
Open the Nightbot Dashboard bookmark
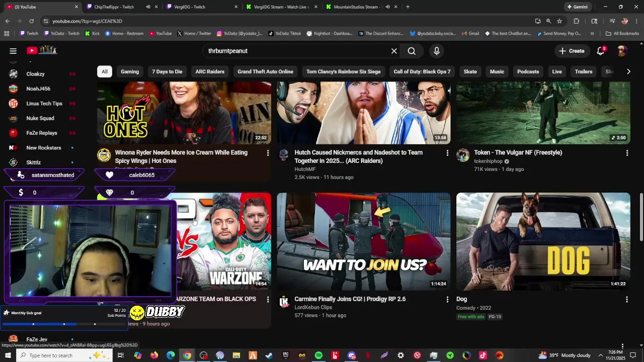pos(329,34)
